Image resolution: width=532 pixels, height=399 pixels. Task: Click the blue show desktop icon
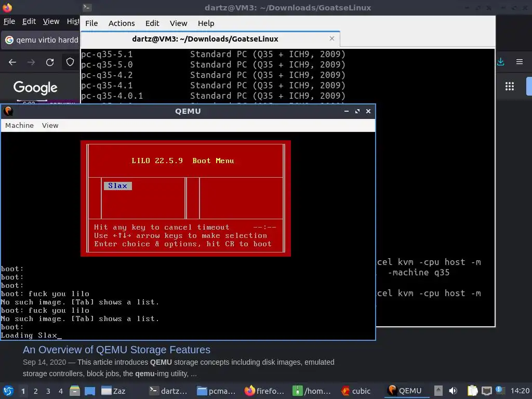[x=89, y=391]
